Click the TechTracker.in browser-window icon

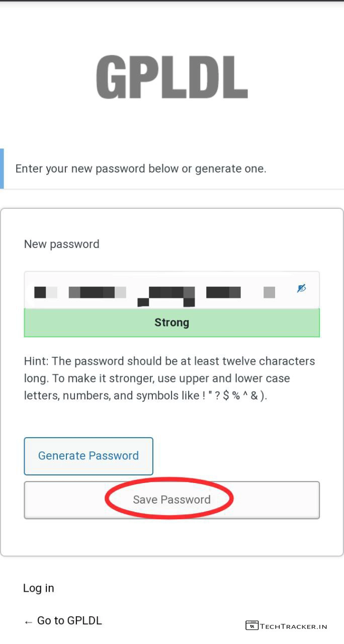pyautogui.click(x=252, y=625)
